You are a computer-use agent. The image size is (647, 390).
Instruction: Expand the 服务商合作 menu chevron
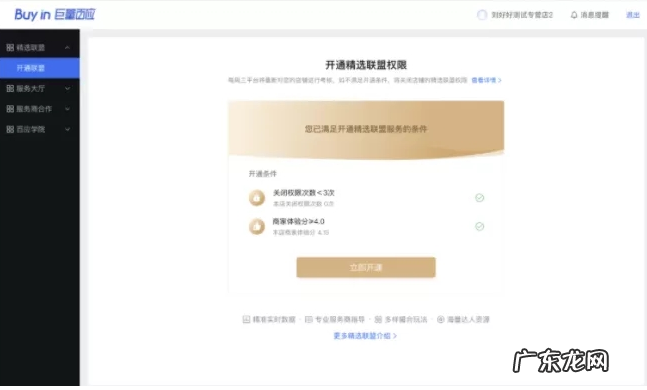tap(67, 109)
